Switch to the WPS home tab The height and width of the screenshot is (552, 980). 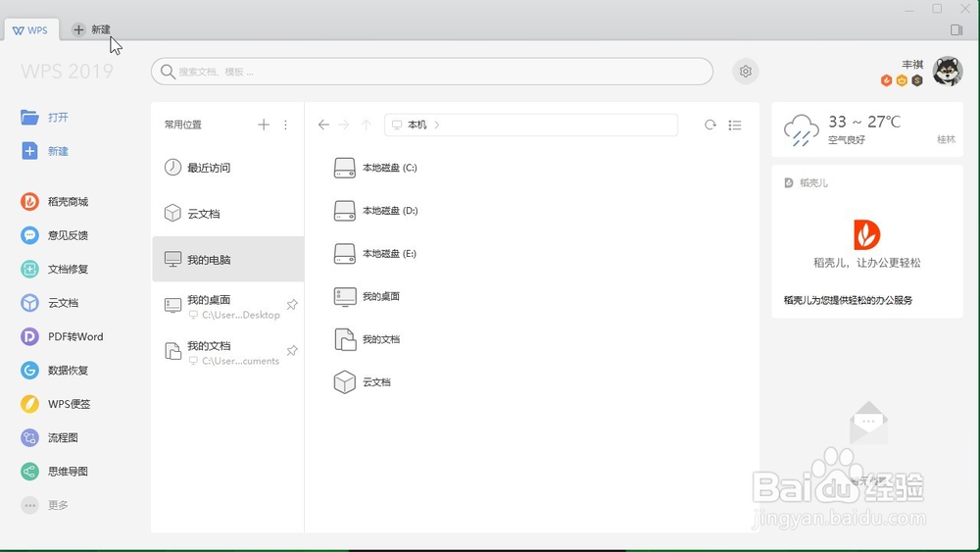30,30
